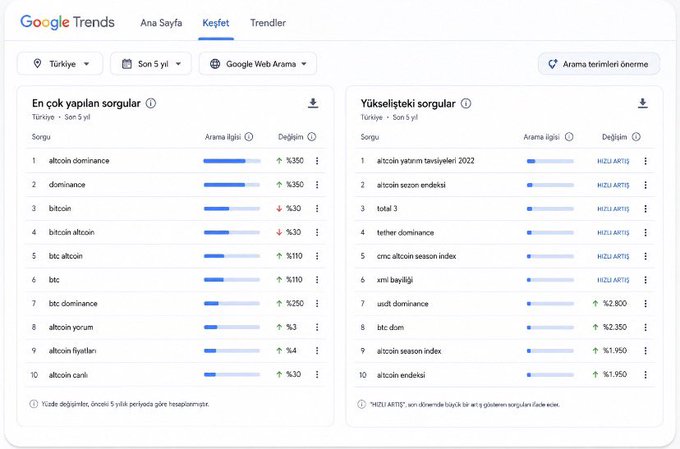680x449 pixels.
Task: Click the 'bitcoin' query ranked 3
Action: [x=60, y=208]
